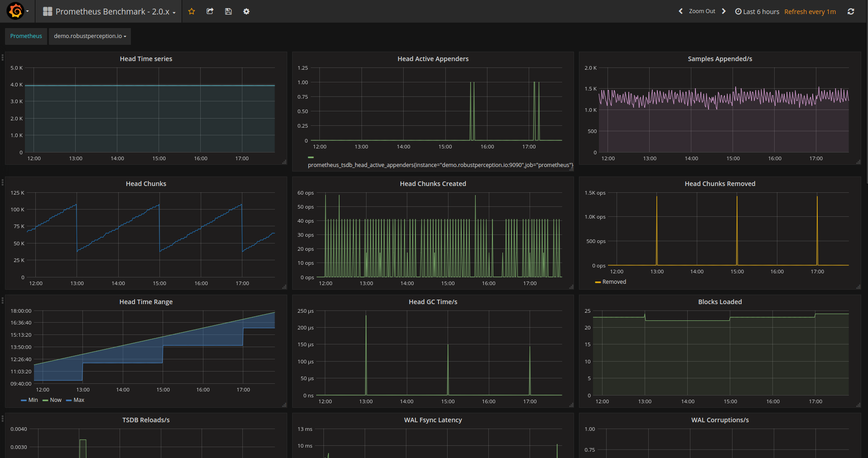Toggle the Max series legend entry

pos(75,400)
